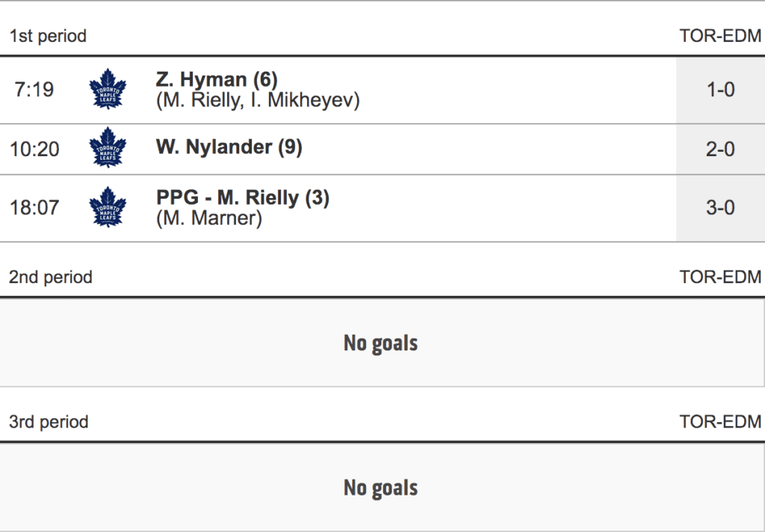Viewport: 765px width, 532px height.
Task: Open the PPG - M. Rielly (3) goal
Action: tap(242, 198)
